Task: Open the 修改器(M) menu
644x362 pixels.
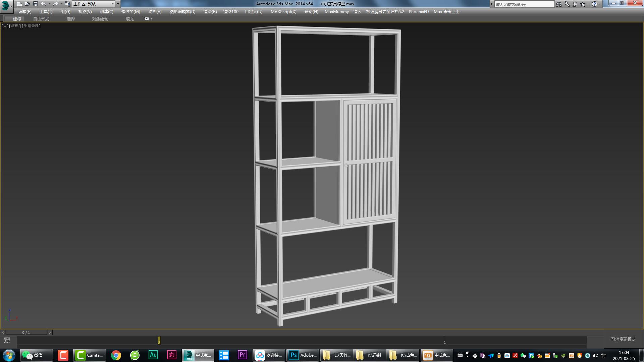Action: coord(130,11)
